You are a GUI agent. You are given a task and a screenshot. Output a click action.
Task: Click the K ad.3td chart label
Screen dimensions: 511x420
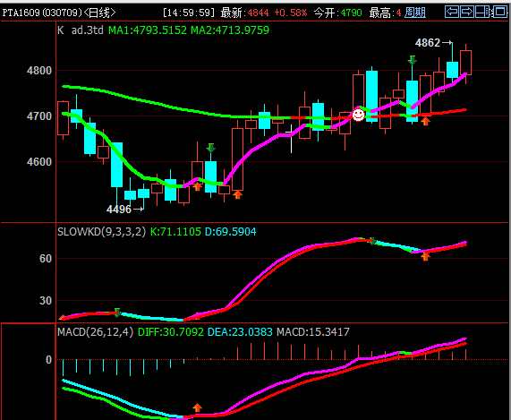pos(81,30)
